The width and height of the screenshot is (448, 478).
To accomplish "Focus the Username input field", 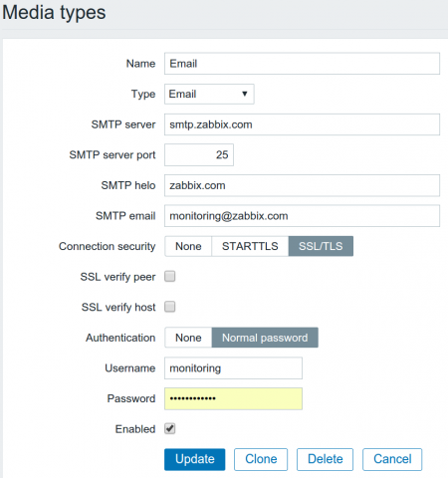I will click(x=233, y=368).
